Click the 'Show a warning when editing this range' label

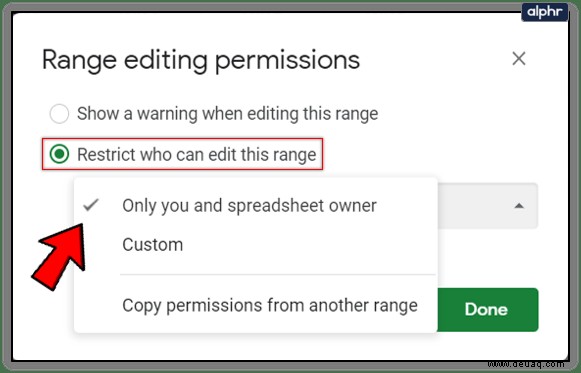coord(228,113)
